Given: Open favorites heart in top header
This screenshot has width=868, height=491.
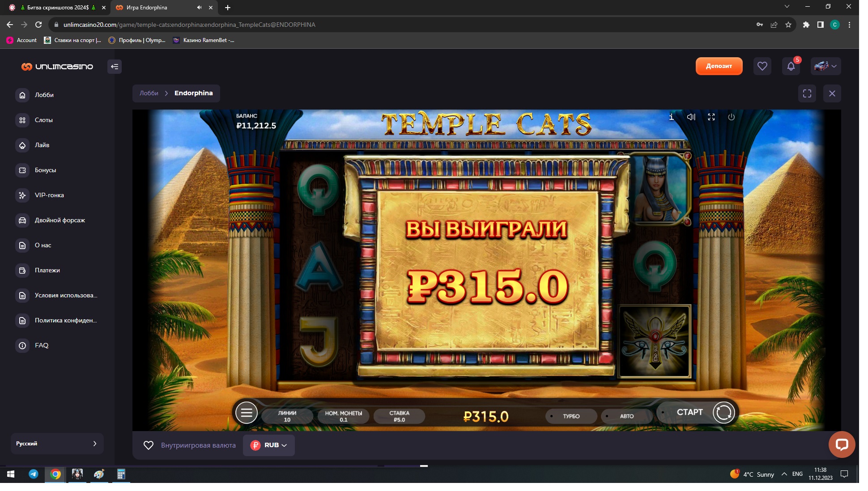Looking at the screenshot, I should pos(762,67).
